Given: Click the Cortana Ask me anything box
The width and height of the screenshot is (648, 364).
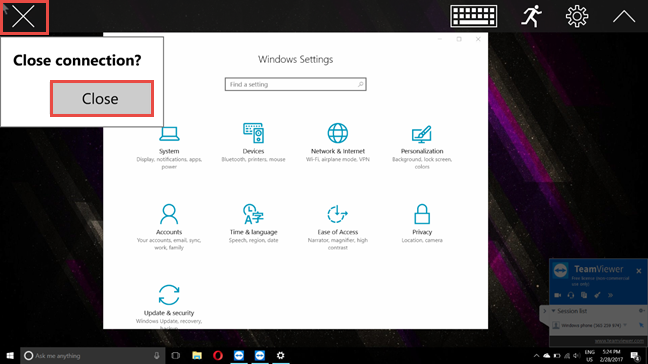Looking at the screenshot, I should coord(93,355).
